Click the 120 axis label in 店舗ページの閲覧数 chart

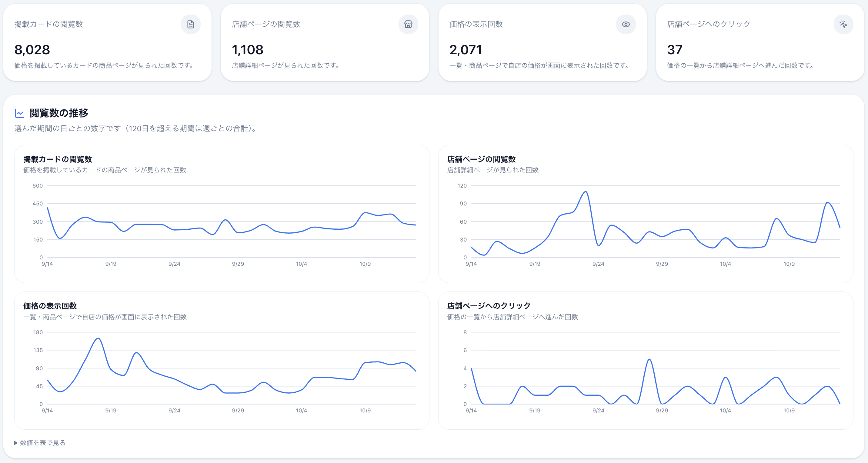pyautogui.click(x=462, y=186)
